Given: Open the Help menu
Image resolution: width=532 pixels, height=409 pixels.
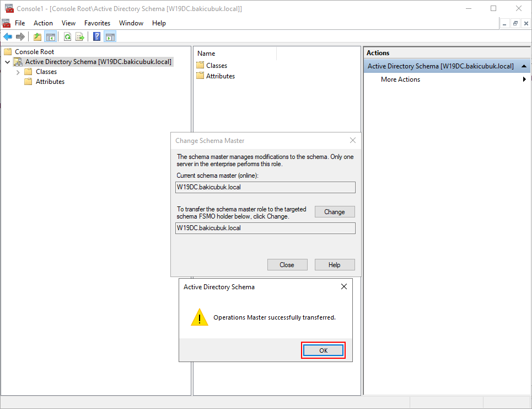Looking at the screenshot, I should (x=159, y=23).
